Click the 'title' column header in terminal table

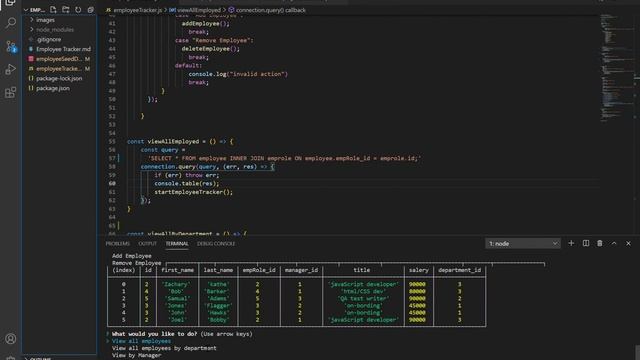tap(362, 270)
